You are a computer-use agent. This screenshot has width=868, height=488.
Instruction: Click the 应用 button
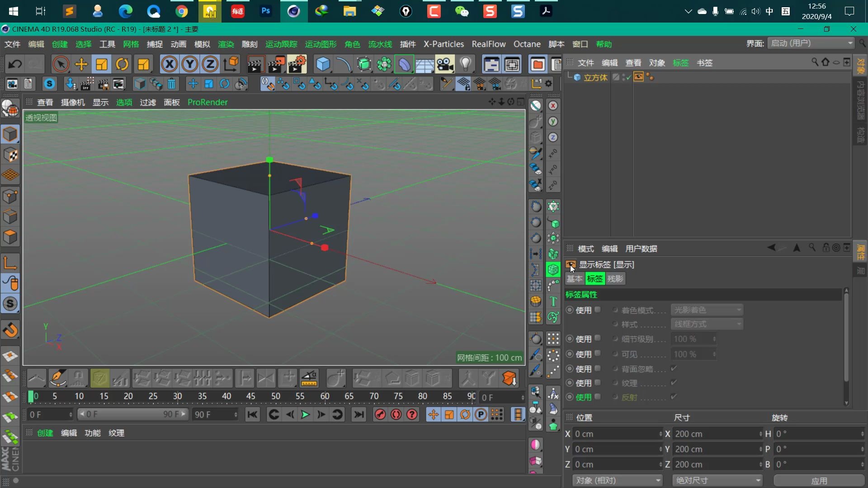pyautogui.click(x=819, y=480)
